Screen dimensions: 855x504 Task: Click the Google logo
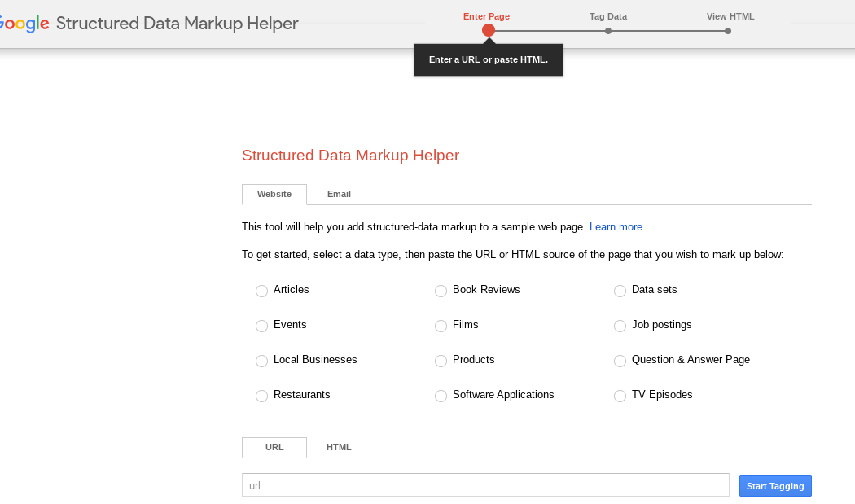(x=24, y=24)
